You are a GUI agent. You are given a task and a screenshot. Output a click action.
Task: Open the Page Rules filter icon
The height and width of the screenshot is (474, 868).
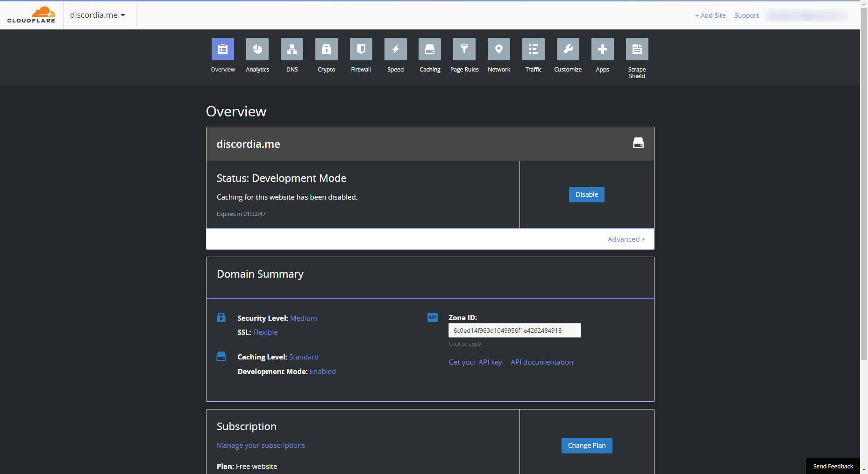(464, 49)
